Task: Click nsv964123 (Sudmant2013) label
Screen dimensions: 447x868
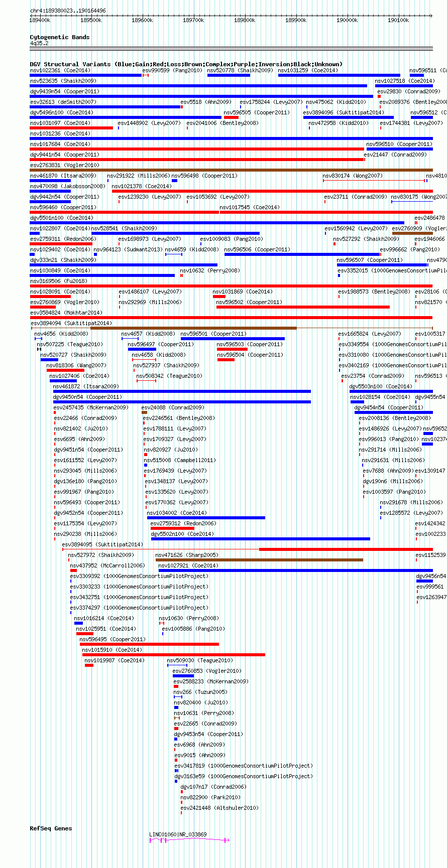Action: click(x=128, y=249)
